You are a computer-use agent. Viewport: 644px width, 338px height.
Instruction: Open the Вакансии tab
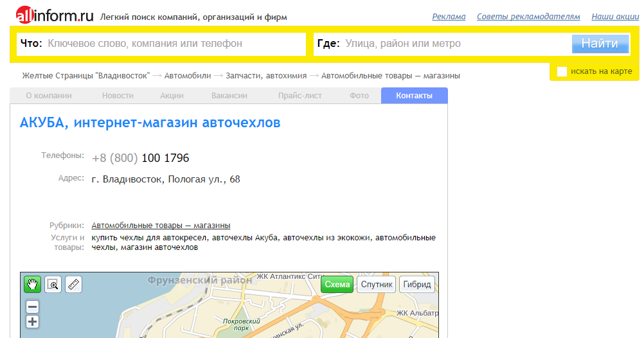[x=229, y=96]
